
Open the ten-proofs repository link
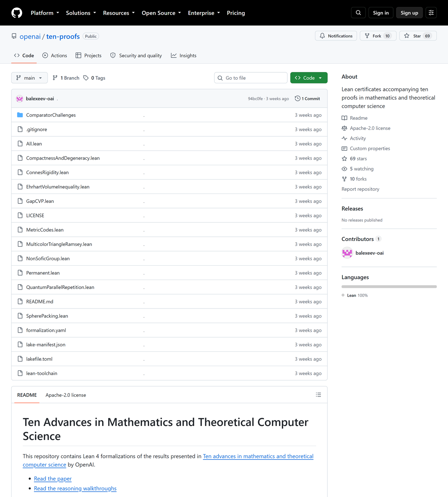pyautogui.click(x=63, y=36)
